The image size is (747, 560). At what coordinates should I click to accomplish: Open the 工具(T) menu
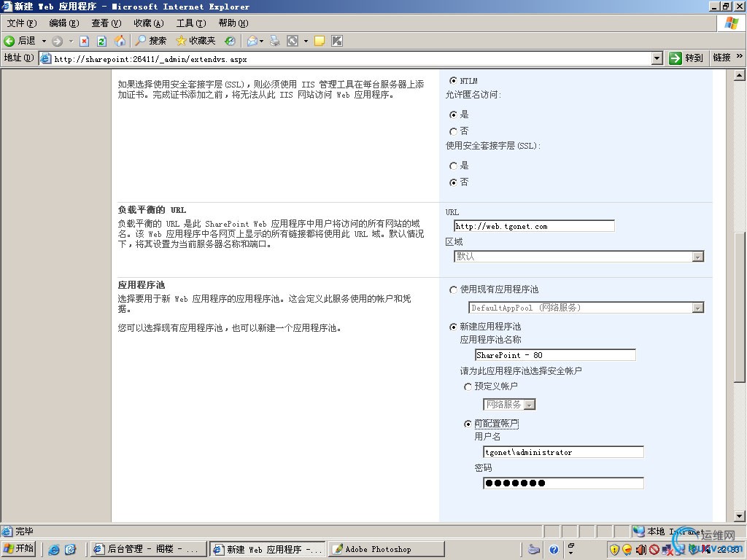[x=191, y=23]
